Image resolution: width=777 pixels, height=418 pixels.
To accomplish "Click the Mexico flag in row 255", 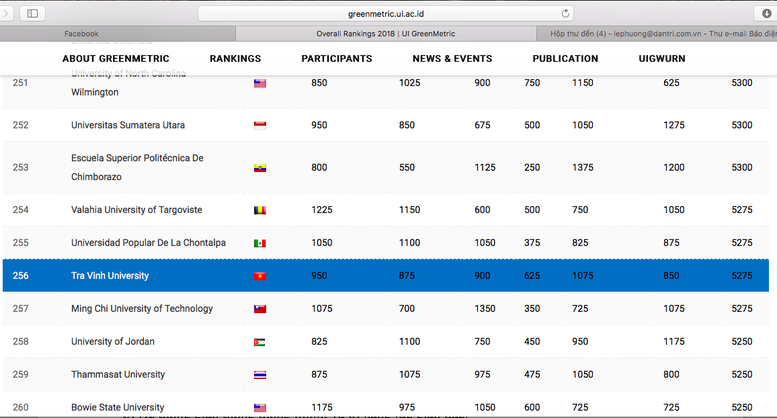I will [260, 243].
